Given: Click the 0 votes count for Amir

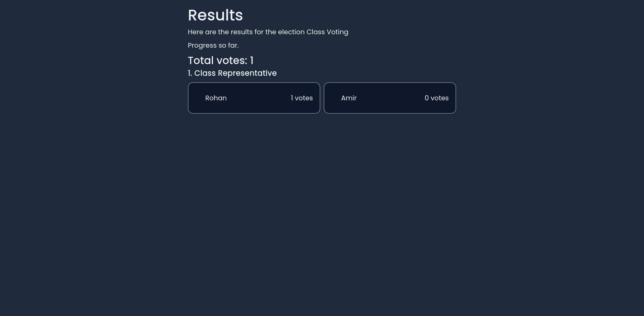Looking at the screenshot, I should coord(436,98).
